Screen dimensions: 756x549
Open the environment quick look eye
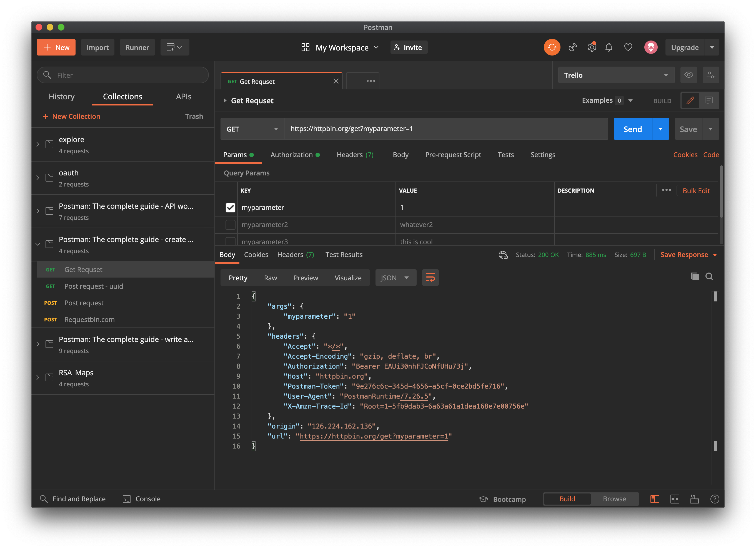689,75
